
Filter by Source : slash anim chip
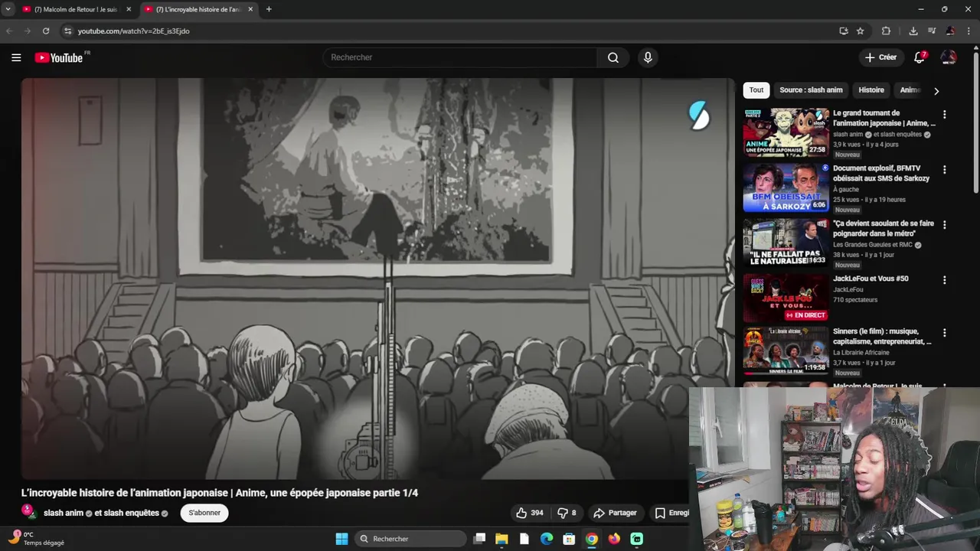pyautogui.click(x=811, y=90)
